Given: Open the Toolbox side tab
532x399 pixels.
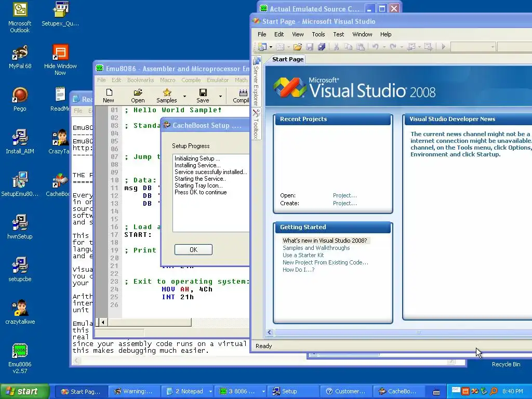Looking at the screenshot, I should (x=257, y=124).
